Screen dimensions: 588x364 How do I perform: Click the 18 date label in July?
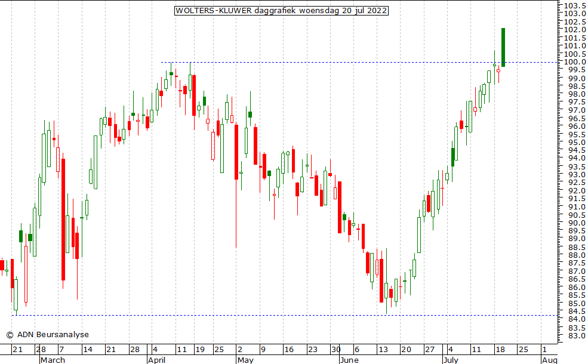pyautogui.click(x=500, y=350)
